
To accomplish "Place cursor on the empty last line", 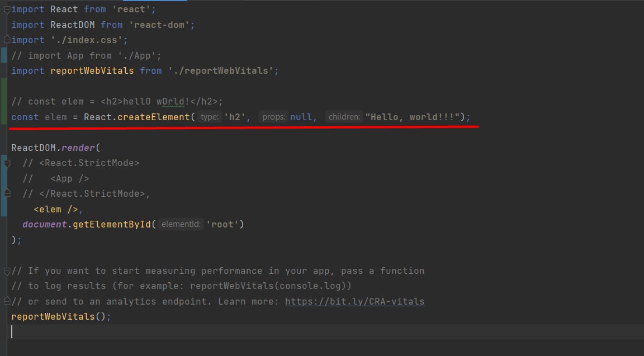I will pos(168,332).
